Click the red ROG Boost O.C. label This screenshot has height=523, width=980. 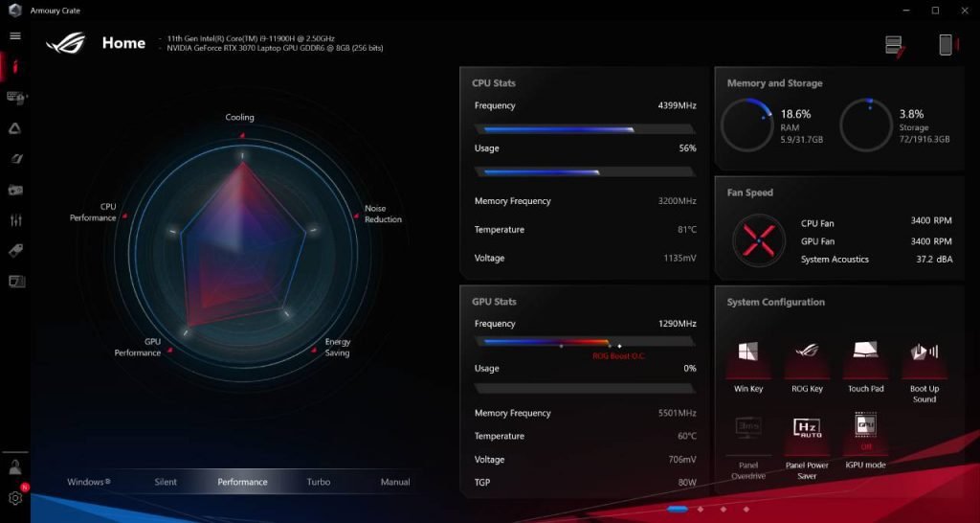619,356
